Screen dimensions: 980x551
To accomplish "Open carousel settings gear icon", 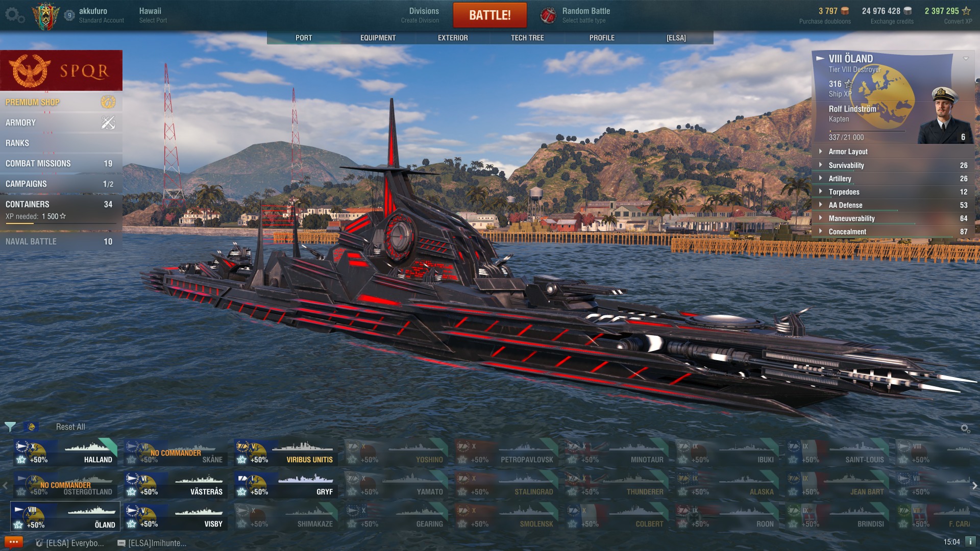I will 965,429.
